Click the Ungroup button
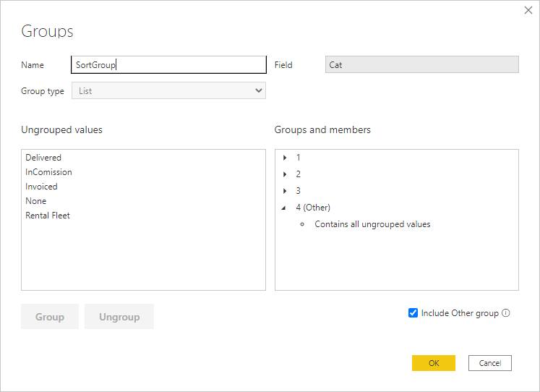The width and height of the screenshot is (540, 392). click(x=119, y=317)
